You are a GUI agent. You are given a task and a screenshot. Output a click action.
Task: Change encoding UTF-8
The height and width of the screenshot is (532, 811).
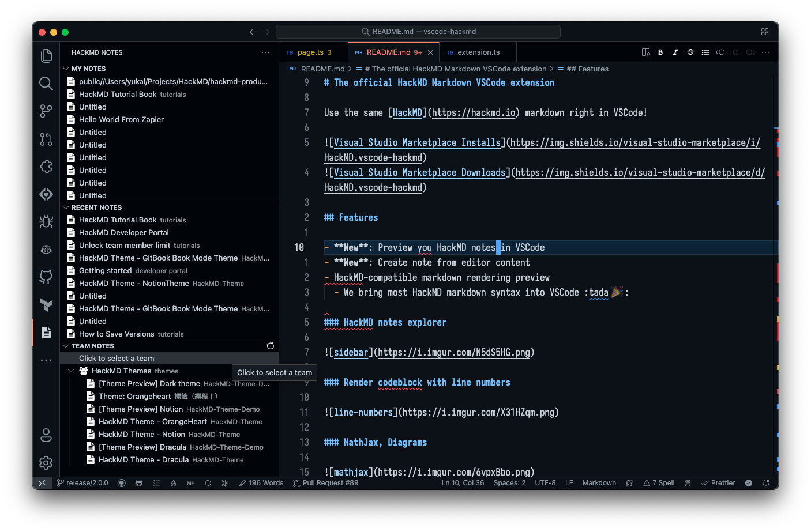pos(545,483)
